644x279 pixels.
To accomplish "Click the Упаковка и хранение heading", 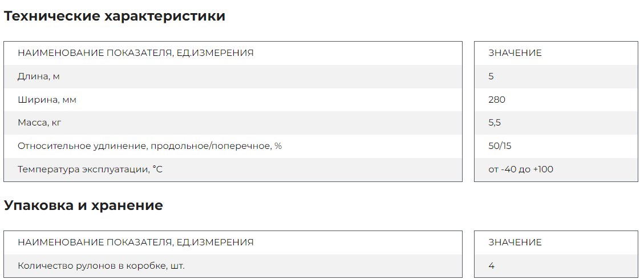I will click(83, 205).
